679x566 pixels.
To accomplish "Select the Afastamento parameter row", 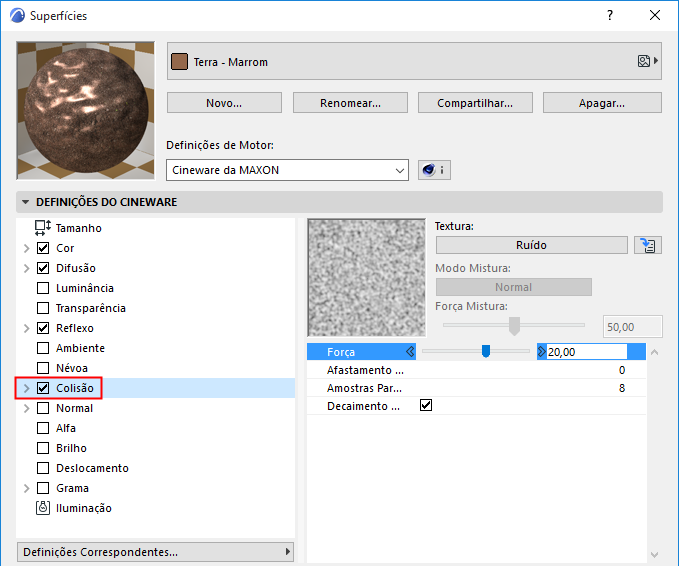I will coord(476,370).
